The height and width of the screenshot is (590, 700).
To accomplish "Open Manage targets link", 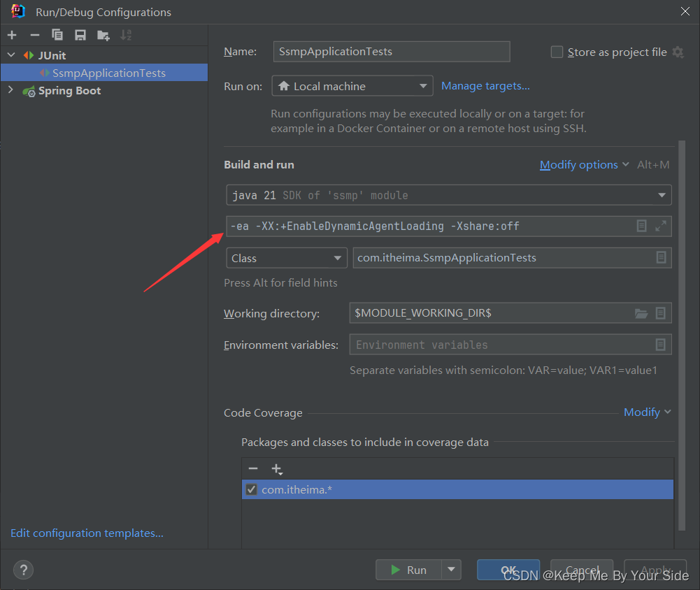I will (x=485, y=86).
